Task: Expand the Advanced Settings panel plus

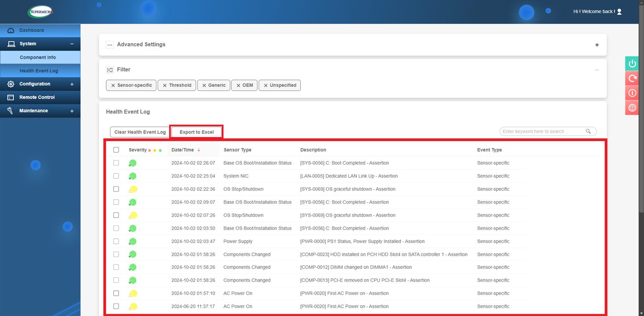Action: pos(597,45)
